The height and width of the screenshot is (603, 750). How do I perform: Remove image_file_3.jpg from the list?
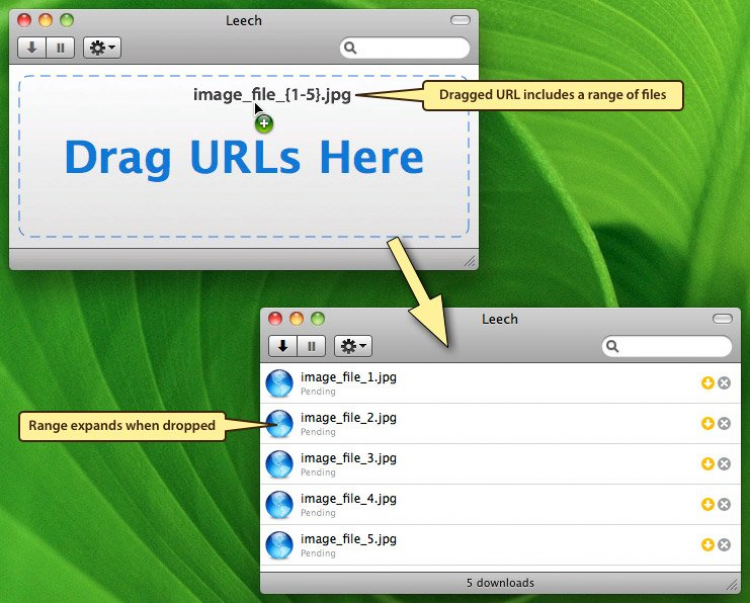[x=724, y=464]
